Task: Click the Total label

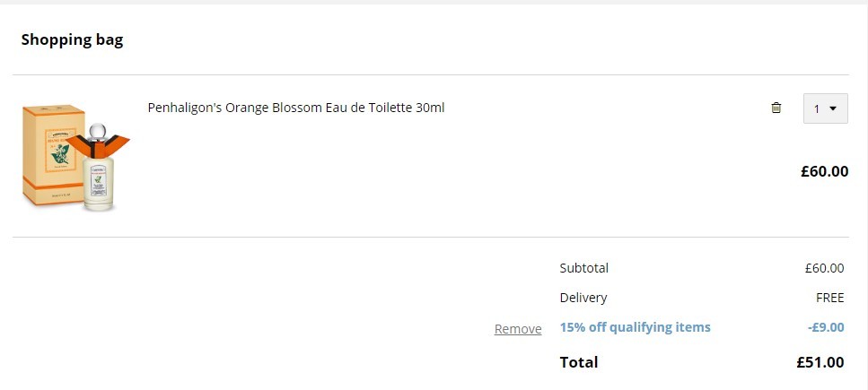Action: pyautogui.click(x=579, y=362)
